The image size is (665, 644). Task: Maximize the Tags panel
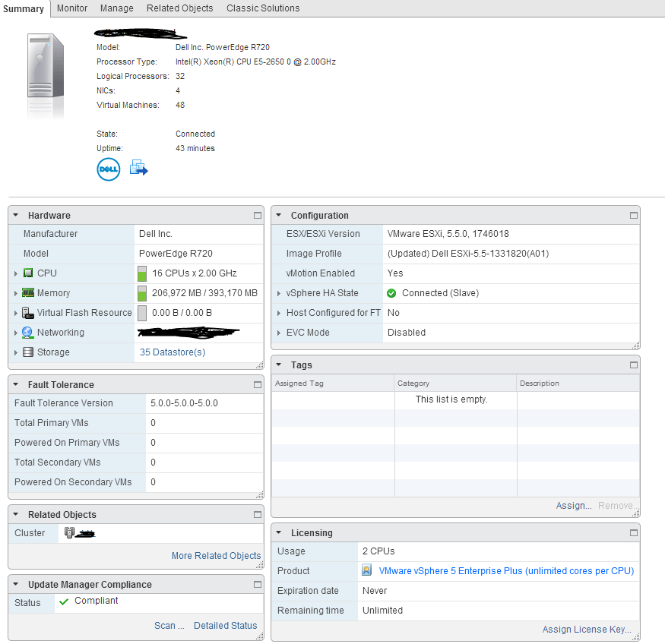click(634, 365)
